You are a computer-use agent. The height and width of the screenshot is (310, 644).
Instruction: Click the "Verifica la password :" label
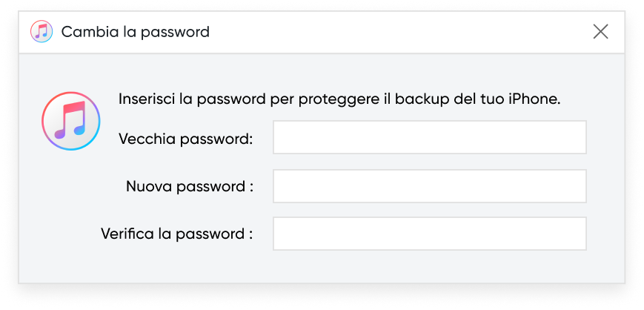177,234
